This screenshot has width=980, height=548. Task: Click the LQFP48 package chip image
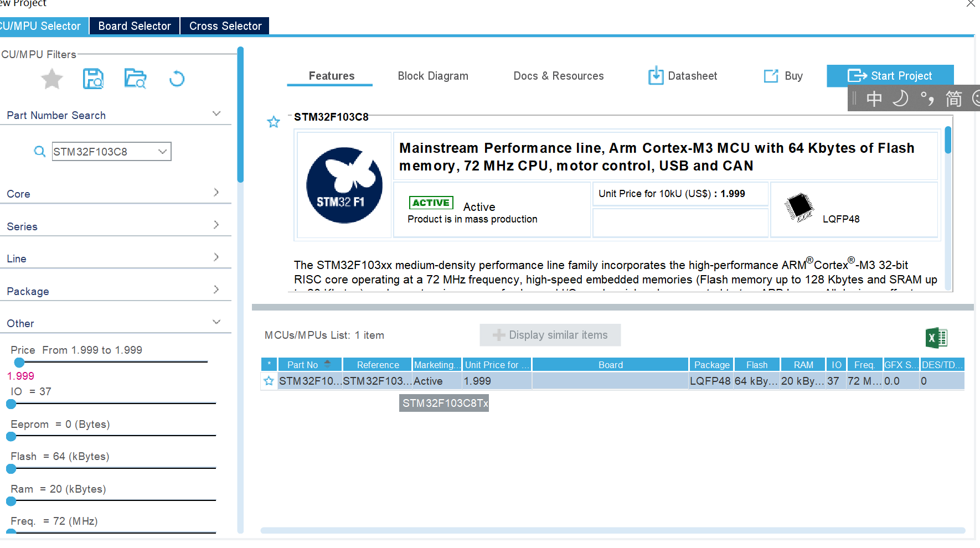pos(799,207)
